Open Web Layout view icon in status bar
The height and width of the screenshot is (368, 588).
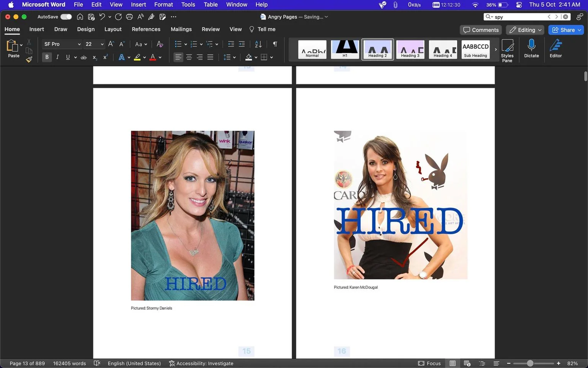tap(467, 363)
